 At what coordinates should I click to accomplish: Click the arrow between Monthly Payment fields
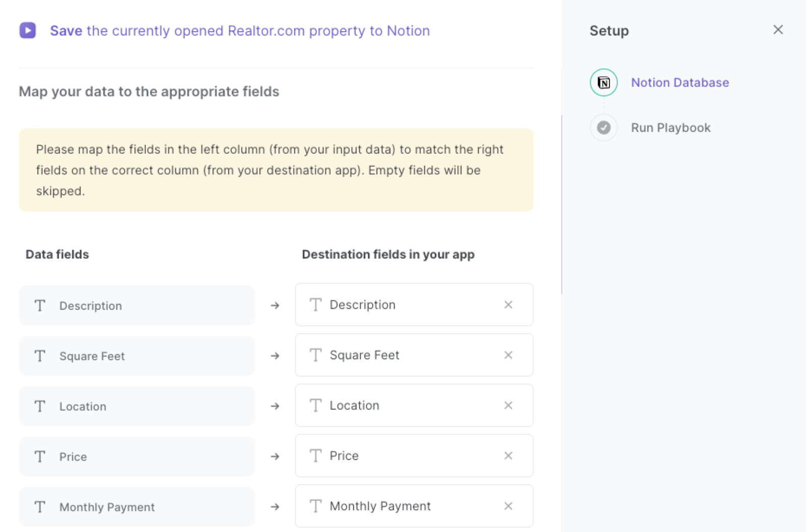[x=275, y=507]
